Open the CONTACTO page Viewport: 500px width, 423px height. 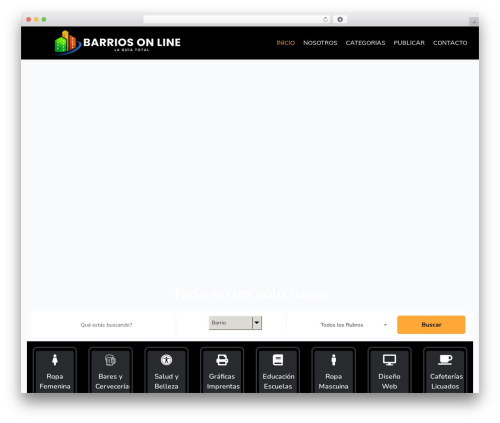pyautogui.click(x=450, y=43)
